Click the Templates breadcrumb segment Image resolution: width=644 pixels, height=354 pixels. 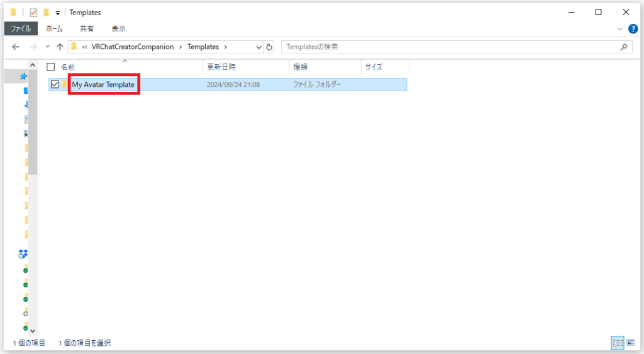pos(203,47)
